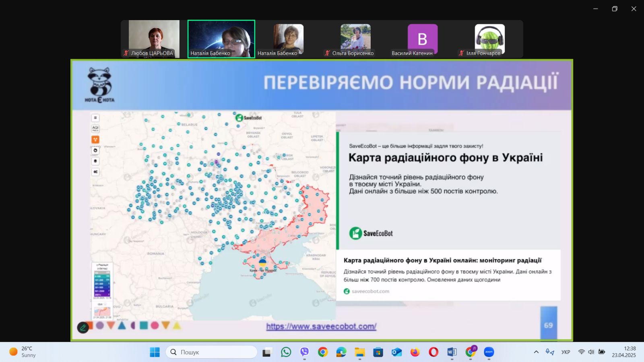
Task: Open File Explorer folder icon
Action: 359,352
